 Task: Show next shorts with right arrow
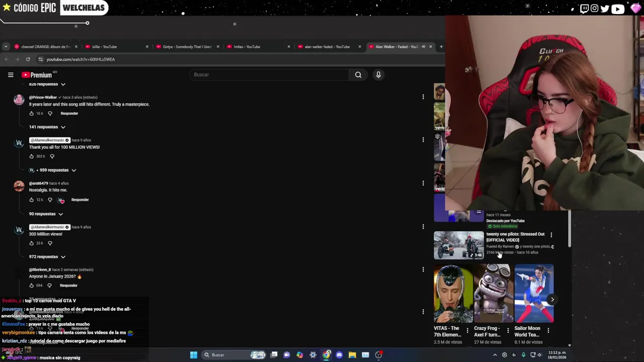(552, 300)
